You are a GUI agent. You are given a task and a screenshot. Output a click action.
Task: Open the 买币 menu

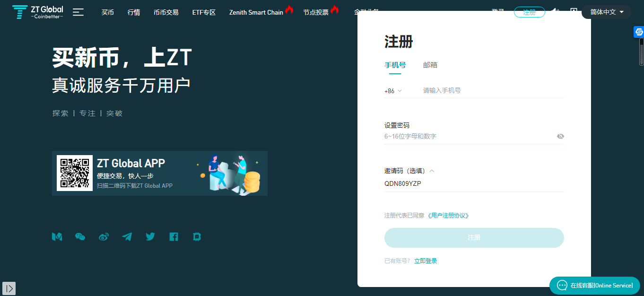pyautogui.click(x=108, y=12)
